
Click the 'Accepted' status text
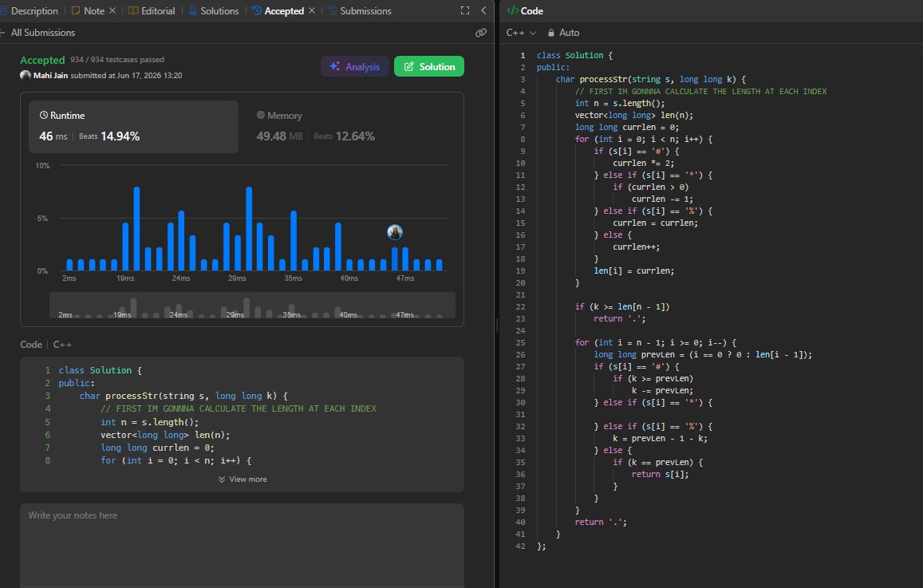coord(42,60)
